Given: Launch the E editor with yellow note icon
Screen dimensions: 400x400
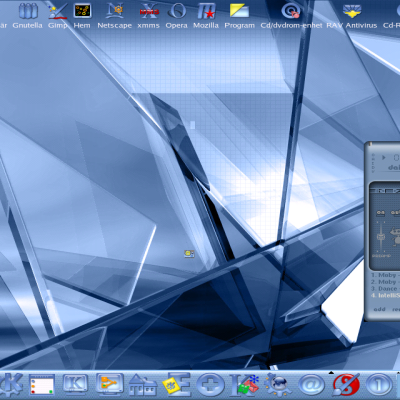Looking at the screenshot, I should click(176, 385).
